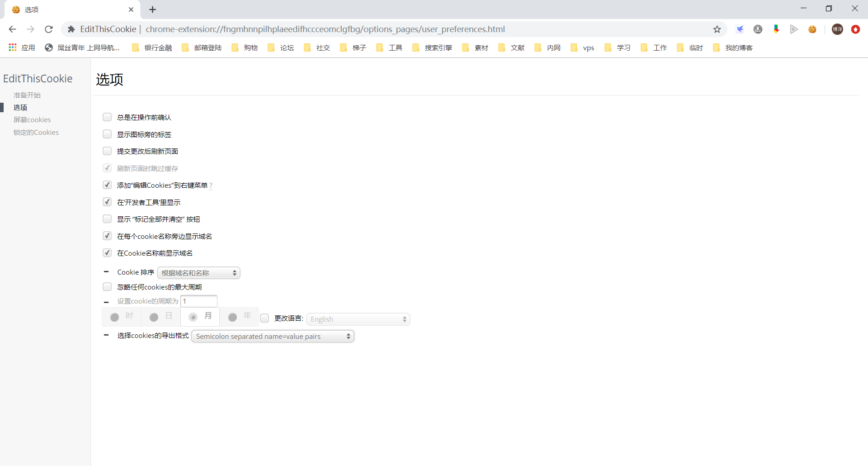
Task: Open the English language dropdown
Action: 358,319
